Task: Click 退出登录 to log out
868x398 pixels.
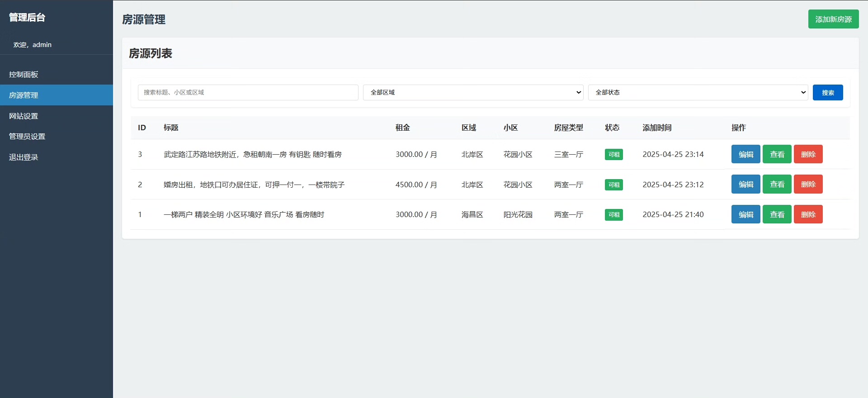Action: tap(24, 157)
